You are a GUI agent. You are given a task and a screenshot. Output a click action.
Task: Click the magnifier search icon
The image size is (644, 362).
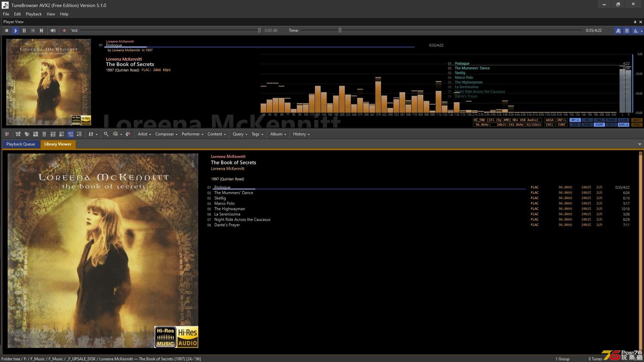point(106,134)
